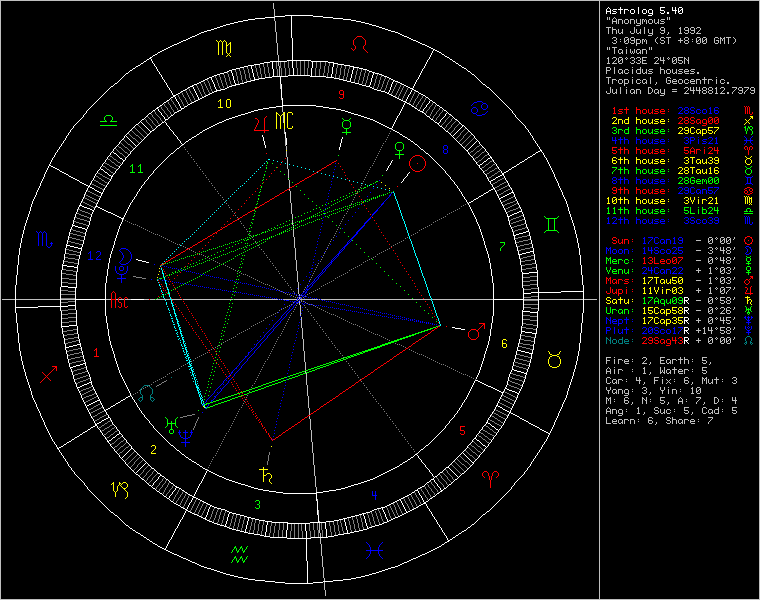
Task: Click the '120°33E 24°05N' coordinates line
Action: (648, 61)
